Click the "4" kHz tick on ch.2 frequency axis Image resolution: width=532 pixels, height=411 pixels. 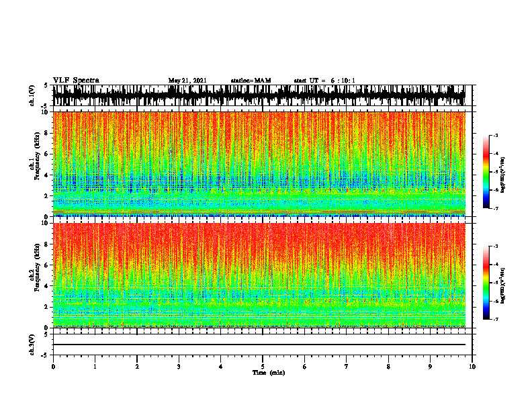pos(46,286)
